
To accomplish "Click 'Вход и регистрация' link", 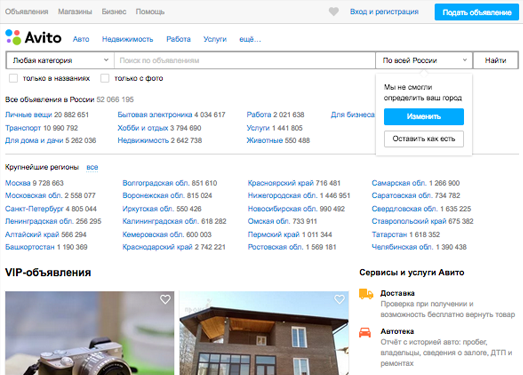I will point(384,12).
